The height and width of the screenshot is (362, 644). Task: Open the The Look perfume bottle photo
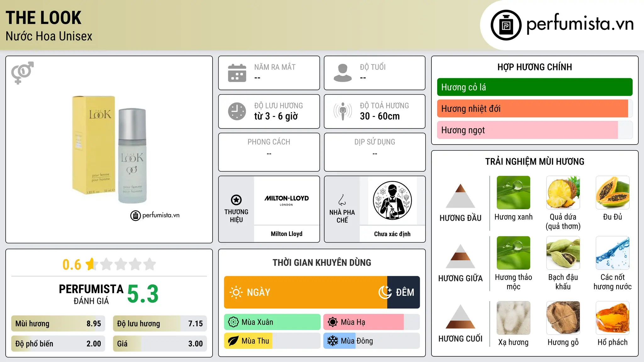109,150
